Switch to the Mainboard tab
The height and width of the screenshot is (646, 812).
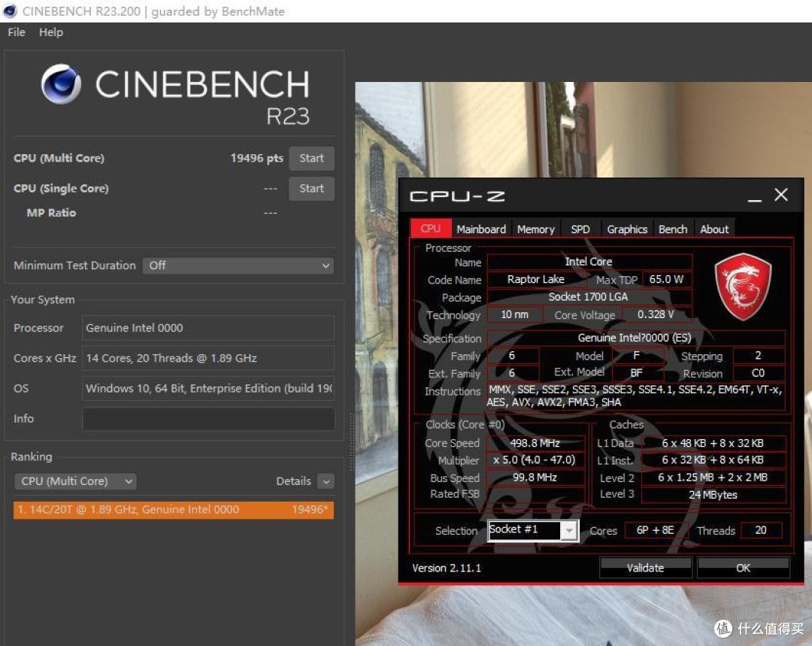tap(481, 229)
